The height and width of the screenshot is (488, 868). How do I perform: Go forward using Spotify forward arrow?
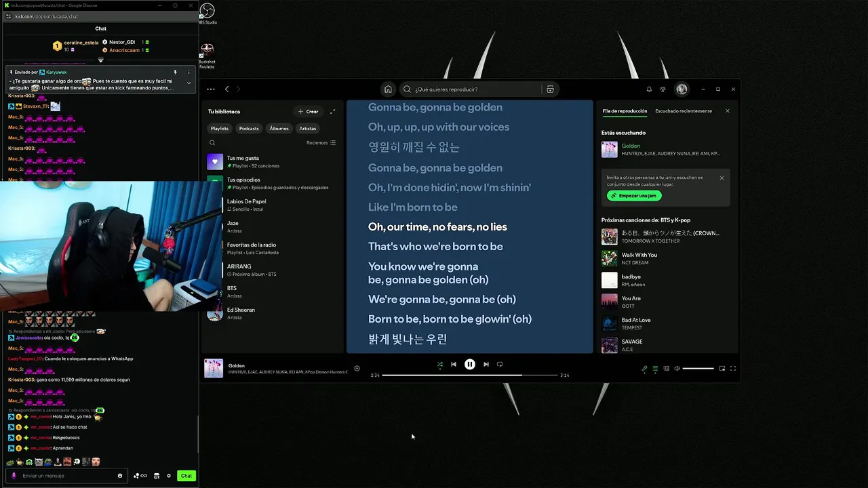point(238,89)
